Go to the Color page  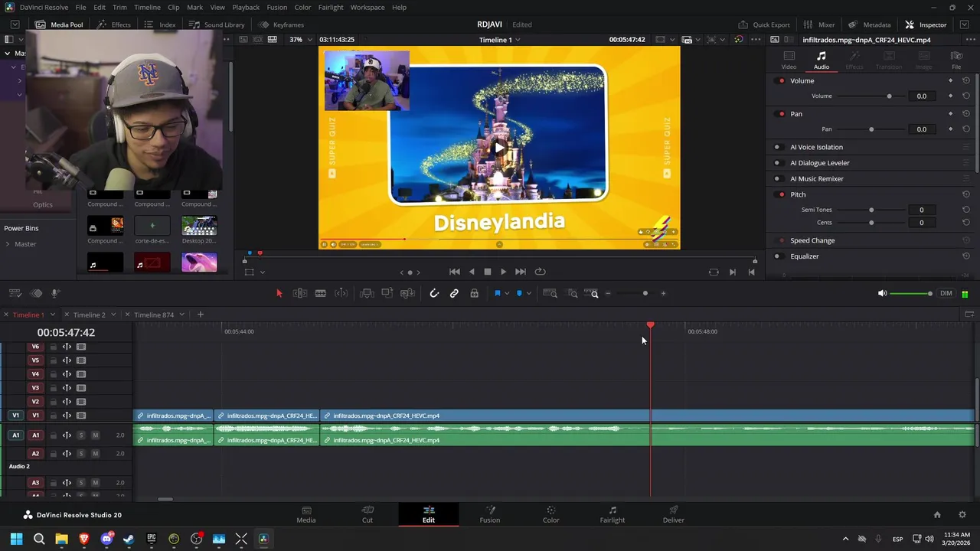pyautogui.click(x=550, y=514)
